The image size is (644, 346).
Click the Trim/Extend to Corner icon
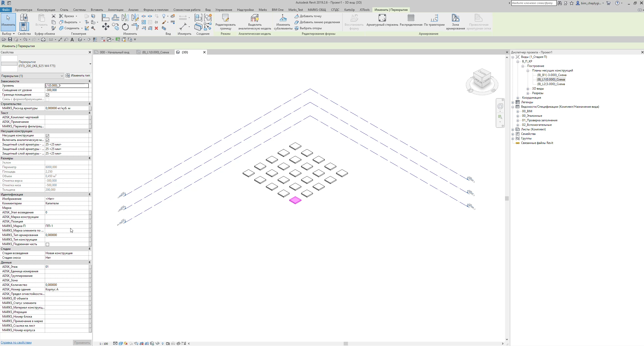click(135, 26)
